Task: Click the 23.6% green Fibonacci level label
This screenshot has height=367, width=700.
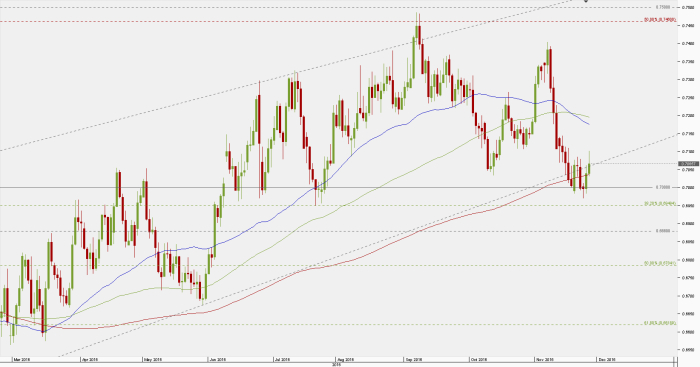Action: tap(660, 204)
